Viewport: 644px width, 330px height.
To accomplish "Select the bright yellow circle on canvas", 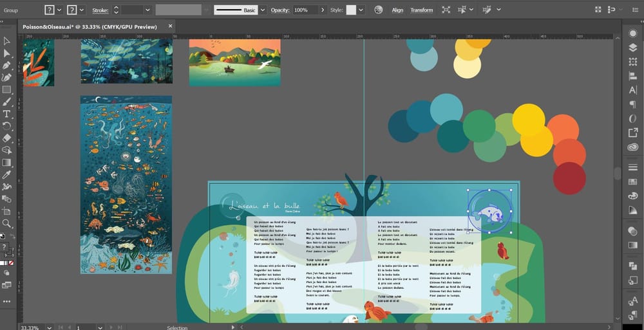I will [x=529, y=120].
